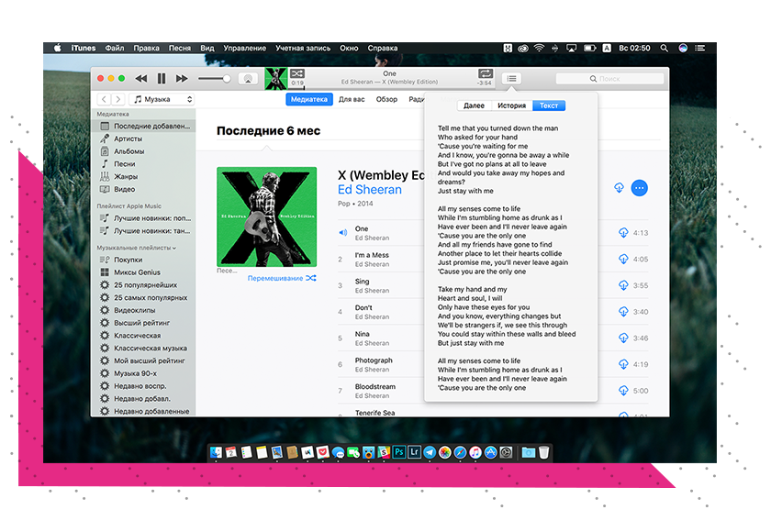
Task: Open the album more options button
Action: click(x=639, y=188)
